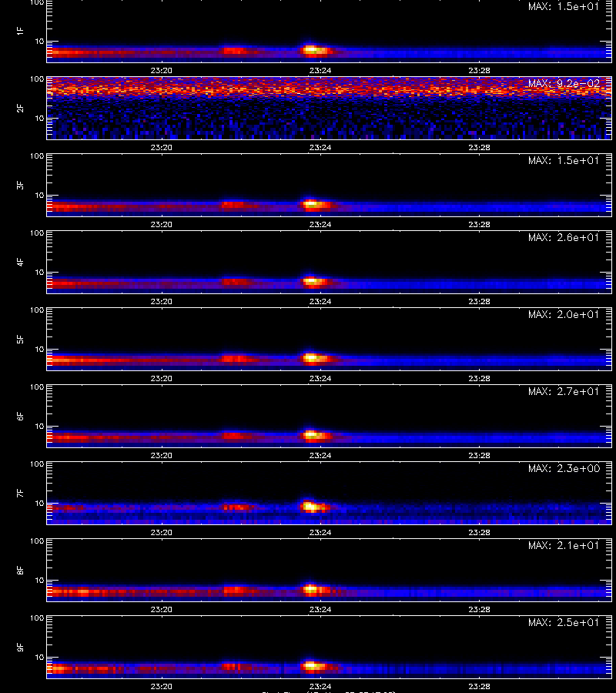
Task: Click the 10 y-axis label of 2F panel
Action: click(40, 118)
